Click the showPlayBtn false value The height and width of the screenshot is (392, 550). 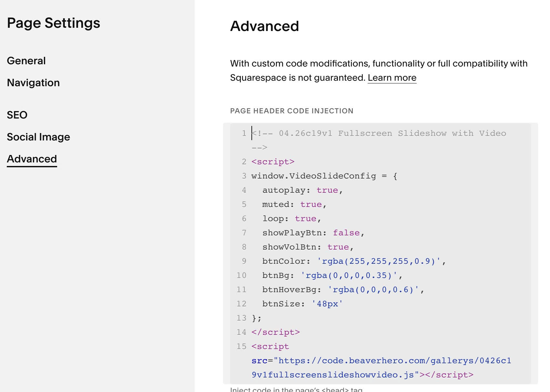point(346,233)
